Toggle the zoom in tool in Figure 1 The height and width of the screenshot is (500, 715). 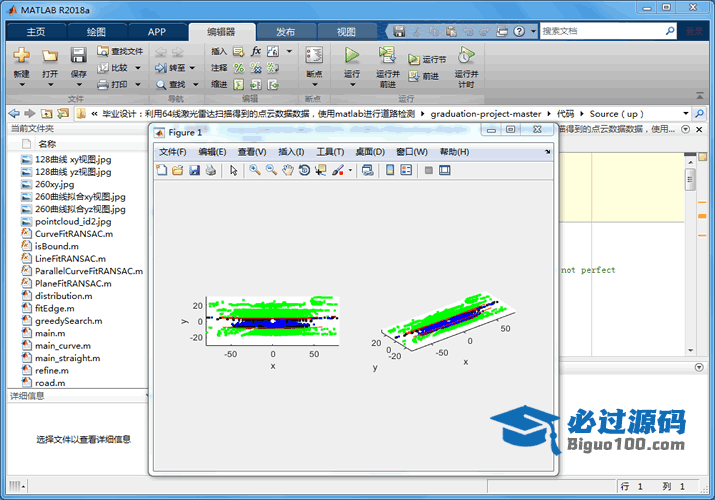pos(255,170)
